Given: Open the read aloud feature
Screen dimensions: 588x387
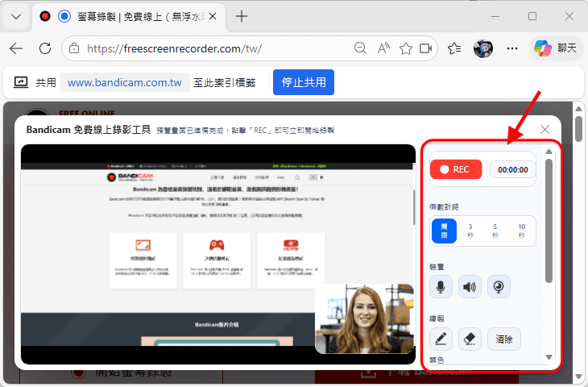Looking at the screenshot, I should click(383, 48).
